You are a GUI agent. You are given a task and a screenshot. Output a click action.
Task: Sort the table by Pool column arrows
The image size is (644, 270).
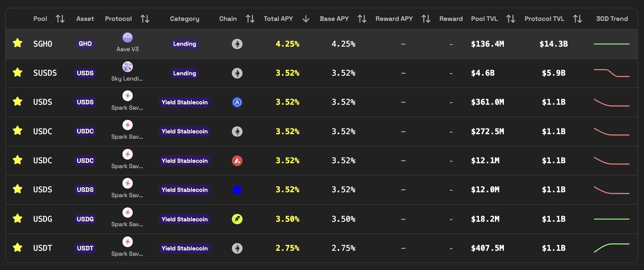[60, 19]
